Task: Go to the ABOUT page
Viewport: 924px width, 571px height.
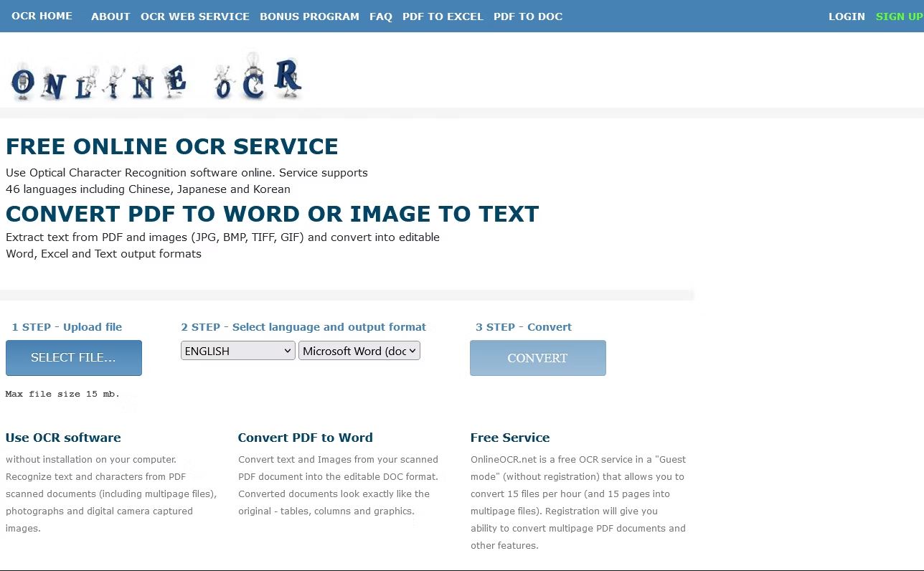Action: [x=110, y=16]
